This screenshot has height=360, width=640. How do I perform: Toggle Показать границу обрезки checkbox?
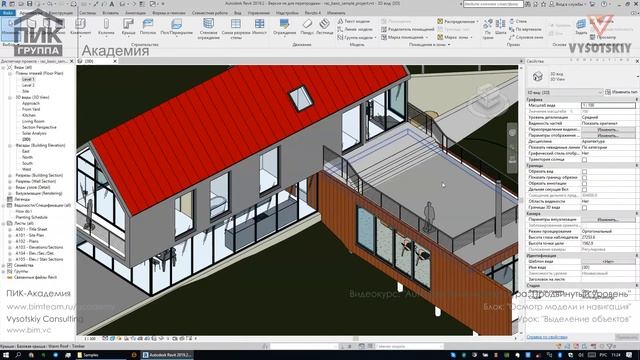(584, 178)
